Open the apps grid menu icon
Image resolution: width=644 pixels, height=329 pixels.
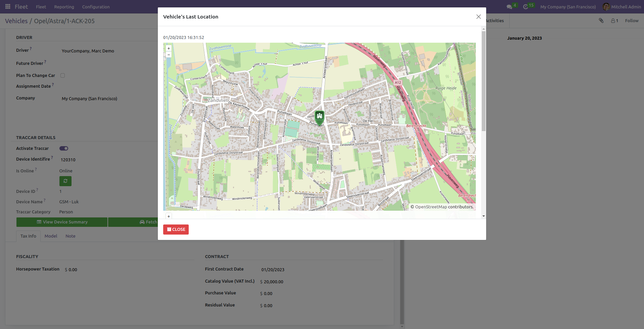[x=8, y=7]
